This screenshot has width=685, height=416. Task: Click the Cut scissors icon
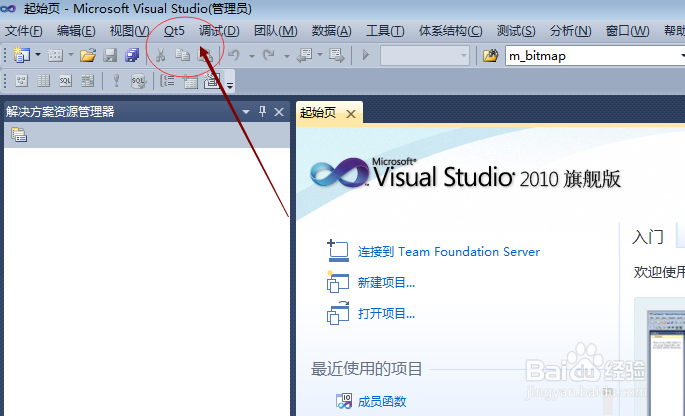tap(160, 55)
